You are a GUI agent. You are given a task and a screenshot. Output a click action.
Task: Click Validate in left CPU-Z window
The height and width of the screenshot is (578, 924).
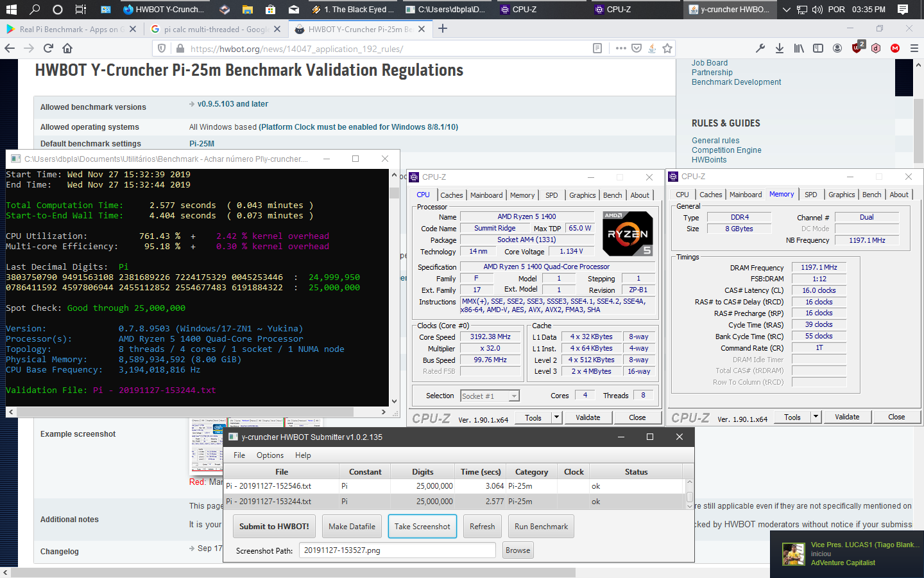point(588,417)
